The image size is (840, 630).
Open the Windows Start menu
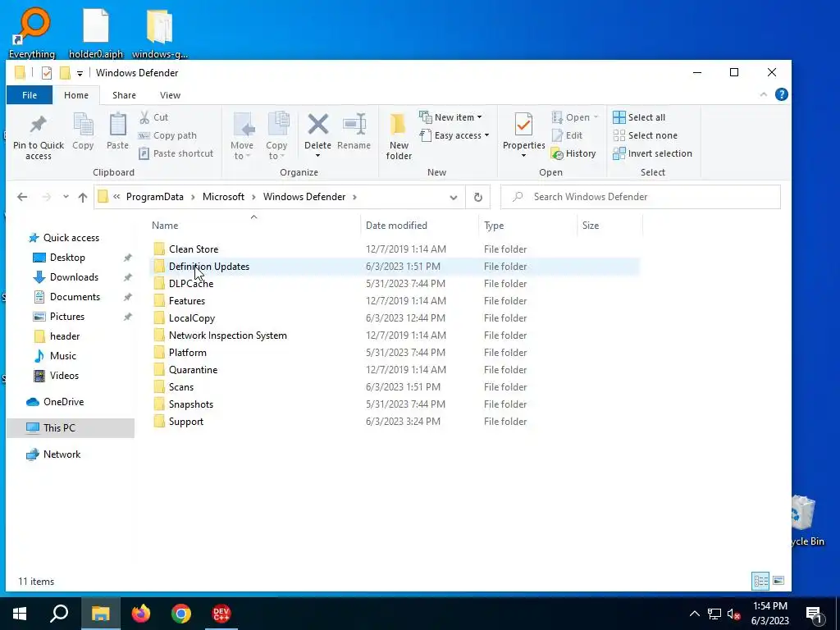coord(20,614)
